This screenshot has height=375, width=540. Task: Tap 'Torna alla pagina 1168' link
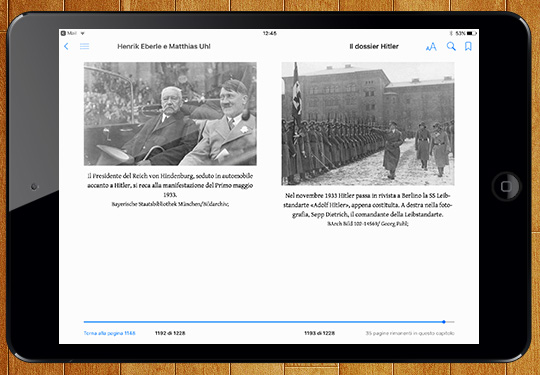(110, 333)
